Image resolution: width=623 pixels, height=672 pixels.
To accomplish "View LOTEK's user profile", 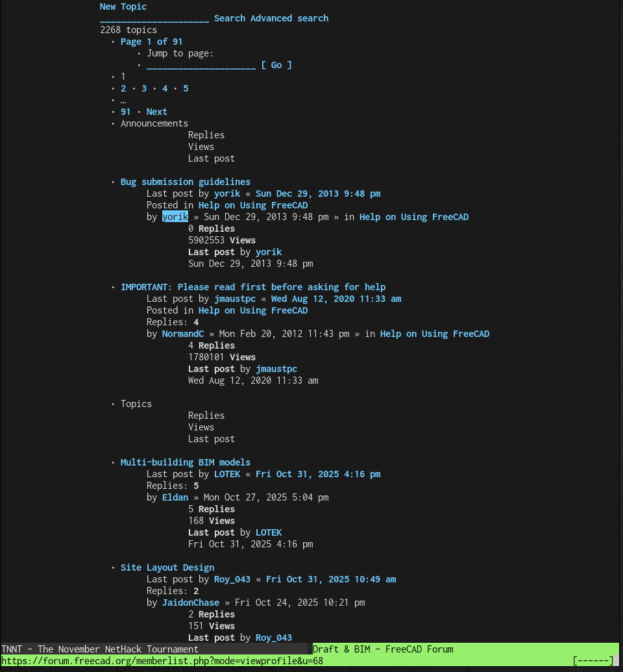I will pos(227,473).
